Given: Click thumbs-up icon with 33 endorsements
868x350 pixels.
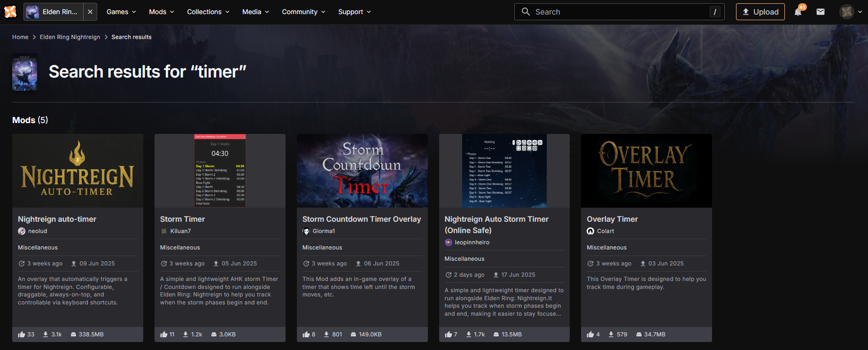Looking at the screenshot, I should coord(22,334).
